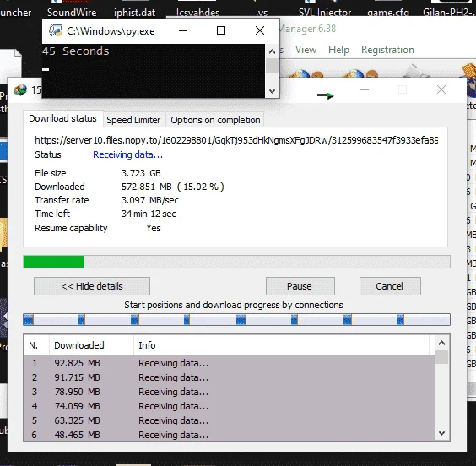
Task: Click the Info column header
Action: click(x=281, y=345)
